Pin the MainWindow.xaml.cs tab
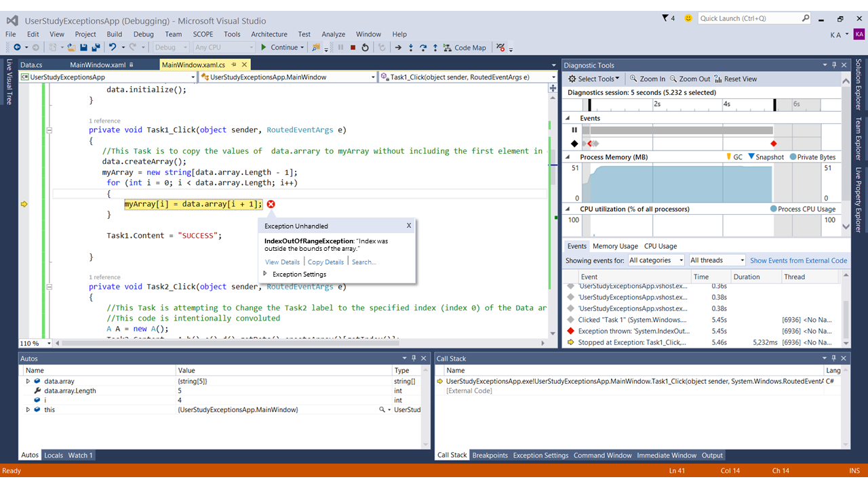Image resolution: width=868 pixels, height=488 pixels. pyautogui.click(x=233, y=65)
